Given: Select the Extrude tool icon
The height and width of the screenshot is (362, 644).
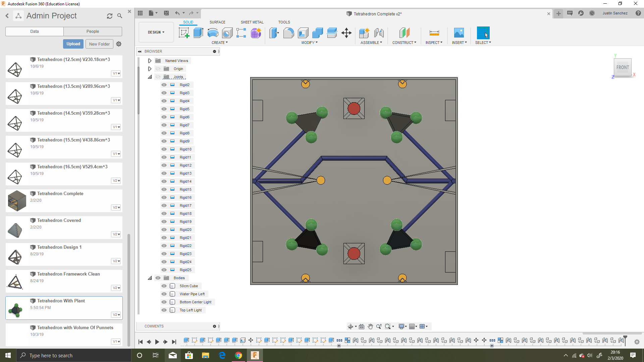Looking at the screenshot, I should [x=198, y=33].
